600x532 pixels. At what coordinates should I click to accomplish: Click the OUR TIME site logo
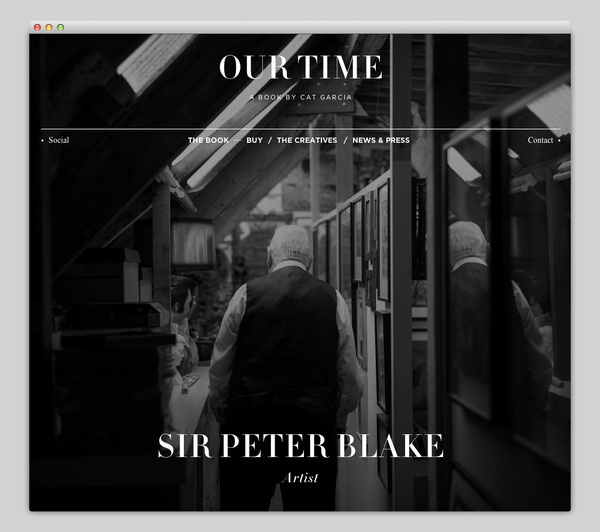click(x=300, y=67)
